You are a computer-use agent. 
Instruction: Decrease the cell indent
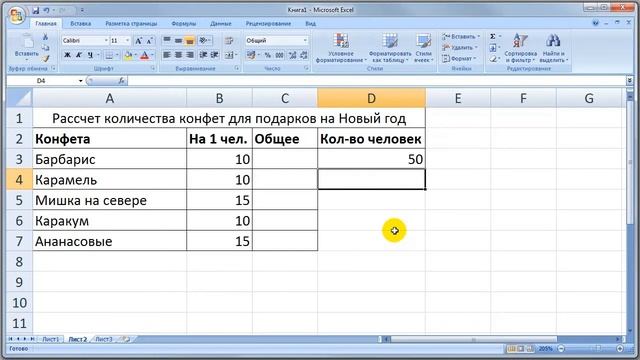[203, 55]
